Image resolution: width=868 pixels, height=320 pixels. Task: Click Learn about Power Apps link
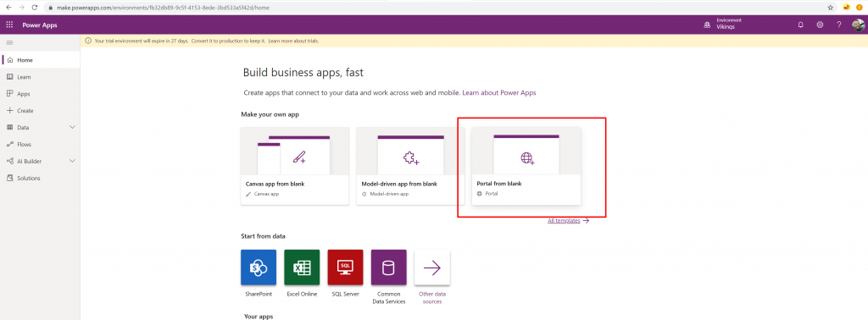click(498, 93)
